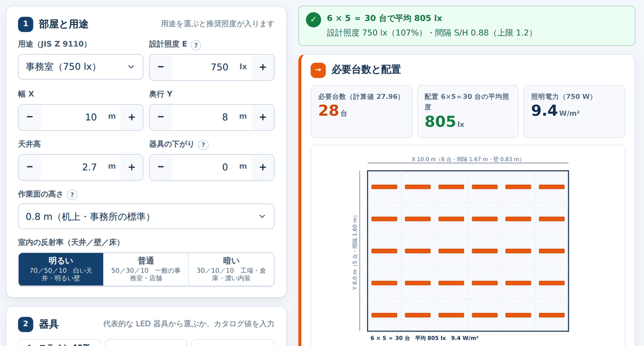Expand the 作業面の高さ 0.8 m dropdown
This screenshot has width=644, height=346.
click(x=146, y=217)
